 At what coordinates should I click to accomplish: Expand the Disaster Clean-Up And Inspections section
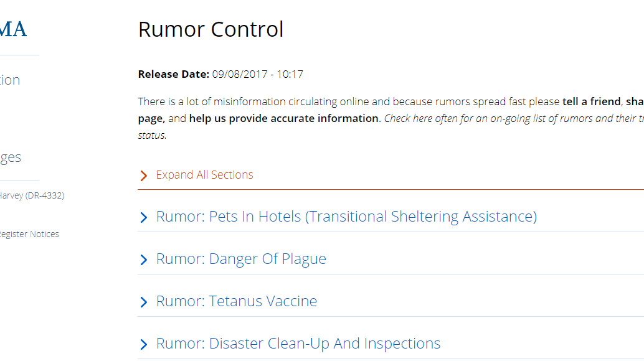(x=298, y=344)
